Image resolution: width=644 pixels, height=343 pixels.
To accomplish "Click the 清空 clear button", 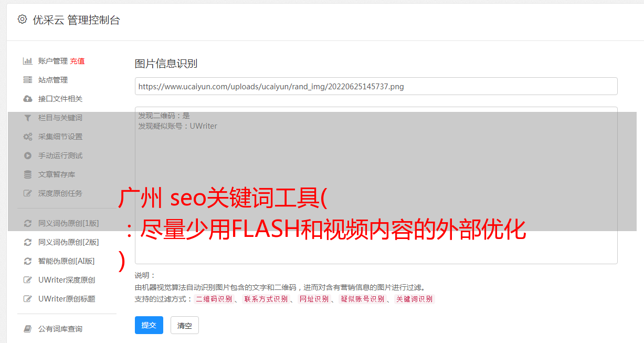I will pos(185,325).
